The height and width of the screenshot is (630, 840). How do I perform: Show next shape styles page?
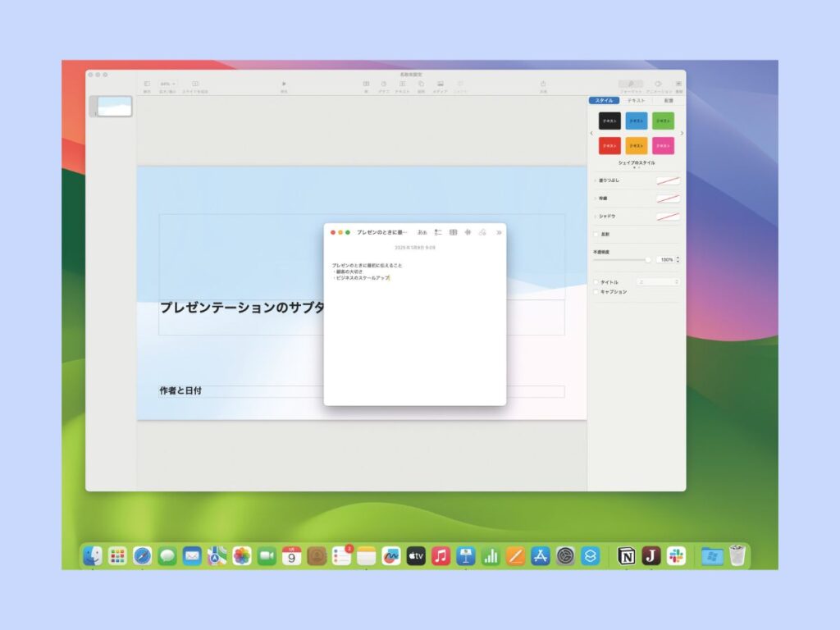point(682,134)
